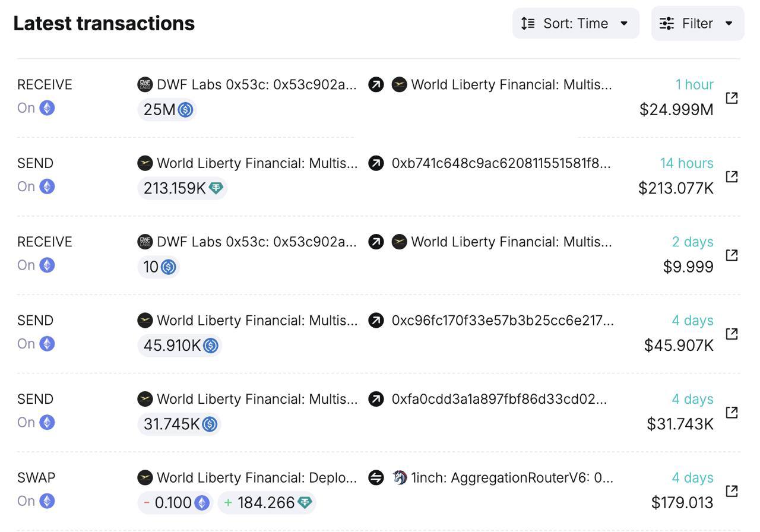Screen dimensions: 760x532
Task: Open external link for 213.159K send transaction
Action: tap(731, 176)
